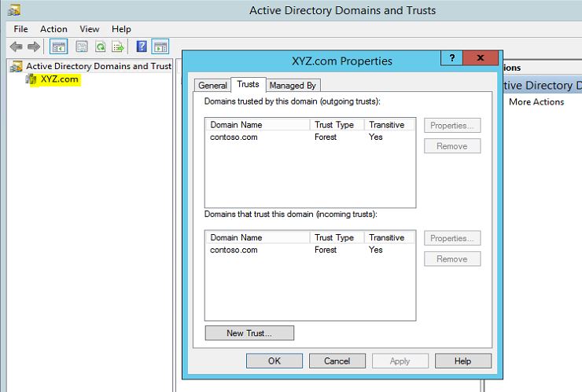Click OK in XYZ.com Properties
Viewport: 582px width, 392px height.
274,361
